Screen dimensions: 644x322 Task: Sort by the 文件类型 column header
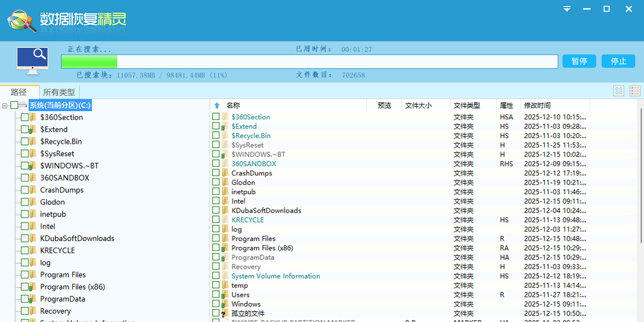467,106
